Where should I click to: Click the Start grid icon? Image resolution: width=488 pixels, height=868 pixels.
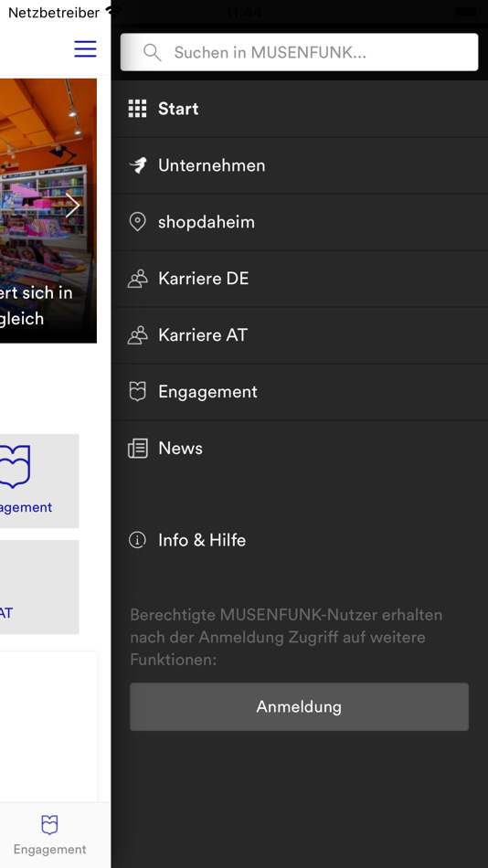click(137, 109)
